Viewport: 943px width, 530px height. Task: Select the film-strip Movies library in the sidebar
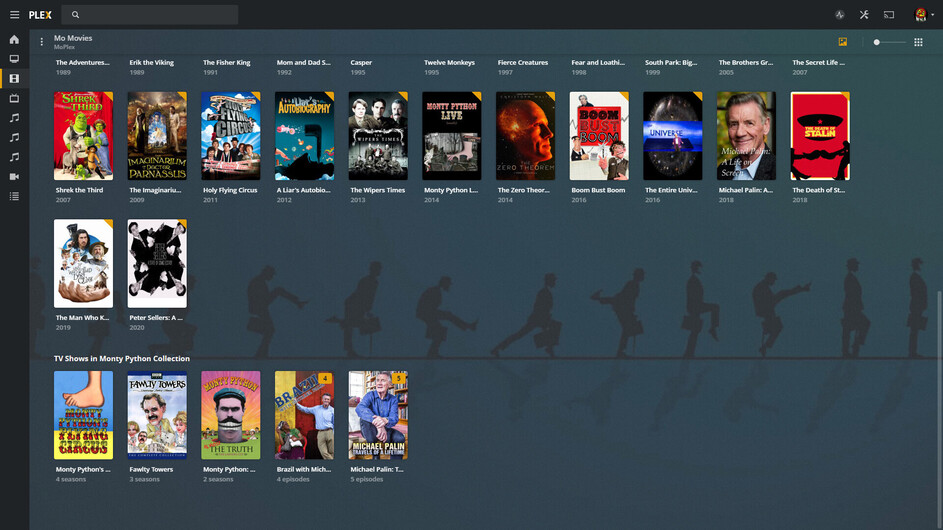point(14,79)
